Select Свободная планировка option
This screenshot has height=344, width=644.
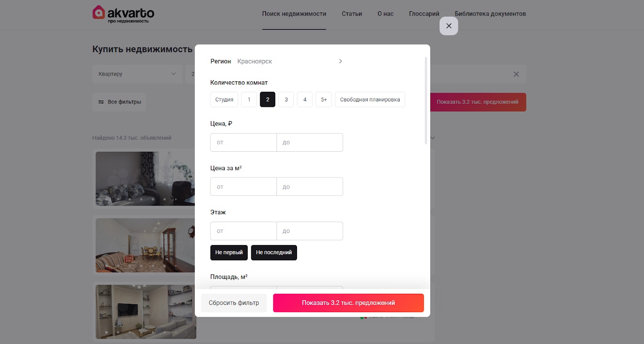pyautogui.click(x=370, y=99)
